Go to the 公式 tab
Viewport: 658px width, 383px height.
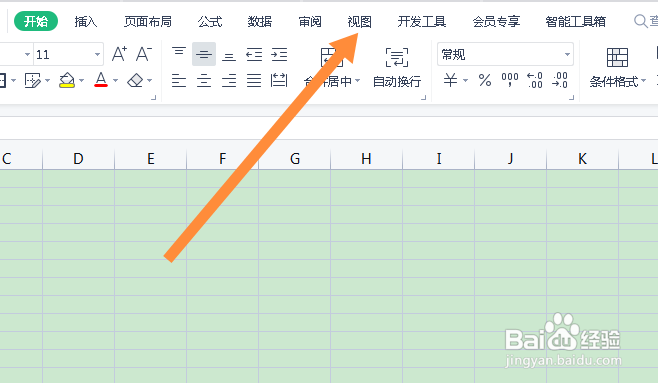click(210, 21)
